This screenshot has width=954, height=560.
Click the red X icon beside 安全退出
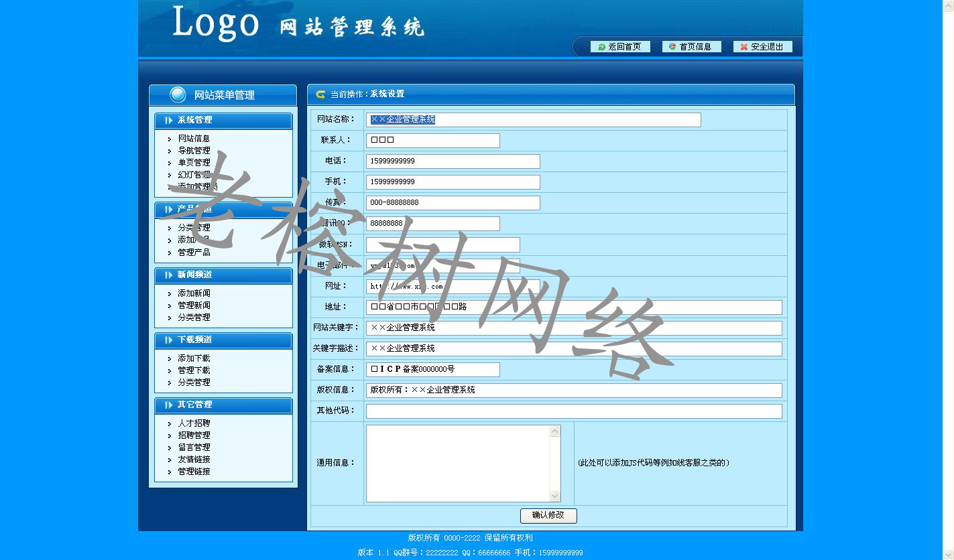(743, 47)
